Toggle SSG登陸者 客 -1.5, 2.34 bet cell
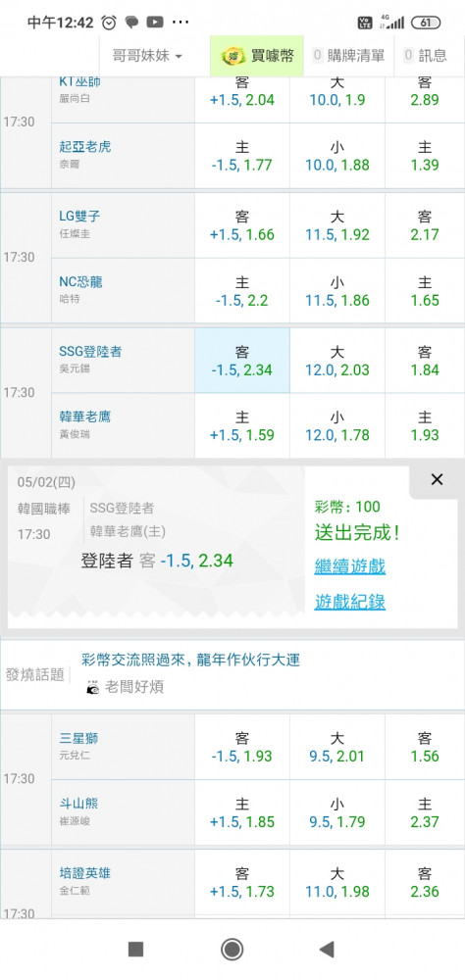The height and width of the screenshot is (980, 465). pos(242,361)
